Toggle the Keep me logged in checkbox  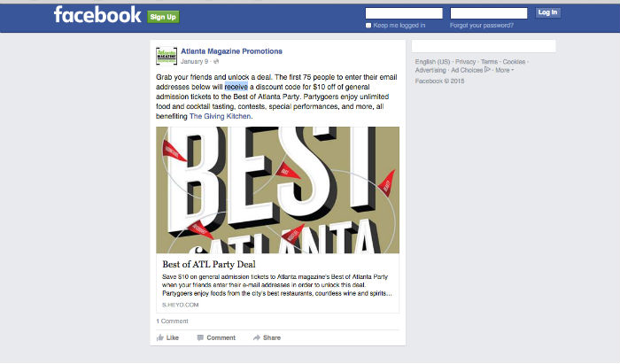click(368, 26)
